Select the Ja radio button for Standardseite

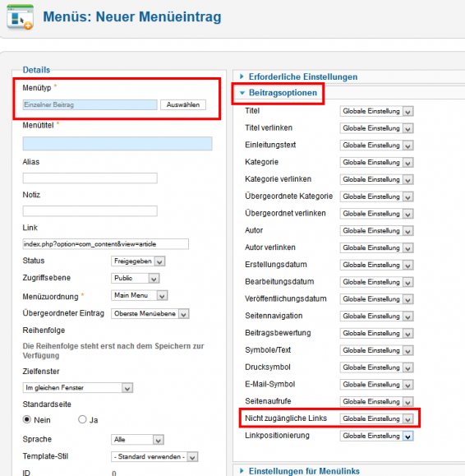[x=82, y=419]
